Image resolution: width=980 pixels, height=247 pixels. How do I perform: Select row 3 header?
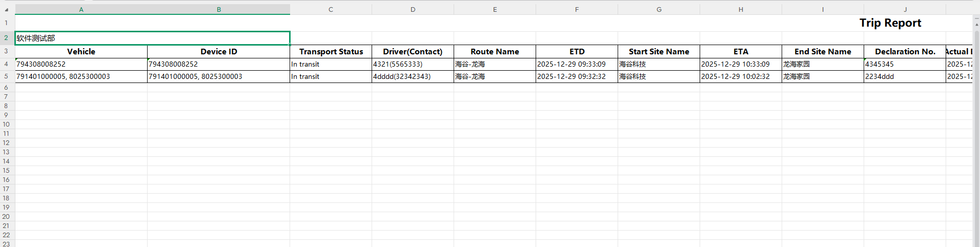(6, 51)
